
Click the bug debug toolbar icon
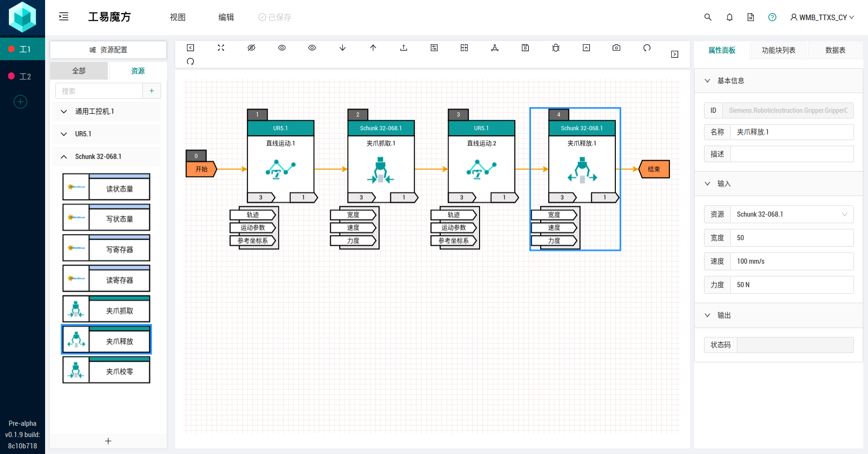tap(556, 48)
